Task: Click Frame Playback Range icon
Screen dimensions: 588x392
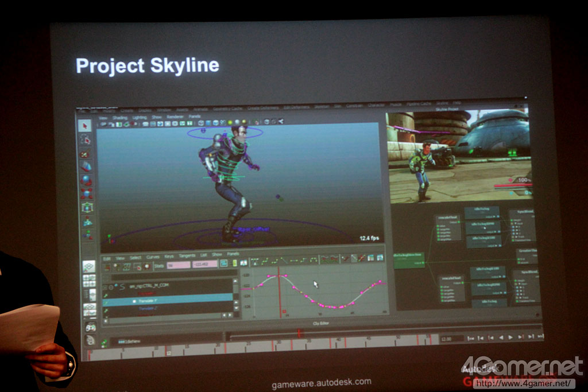Action: [x=234, y=263]
